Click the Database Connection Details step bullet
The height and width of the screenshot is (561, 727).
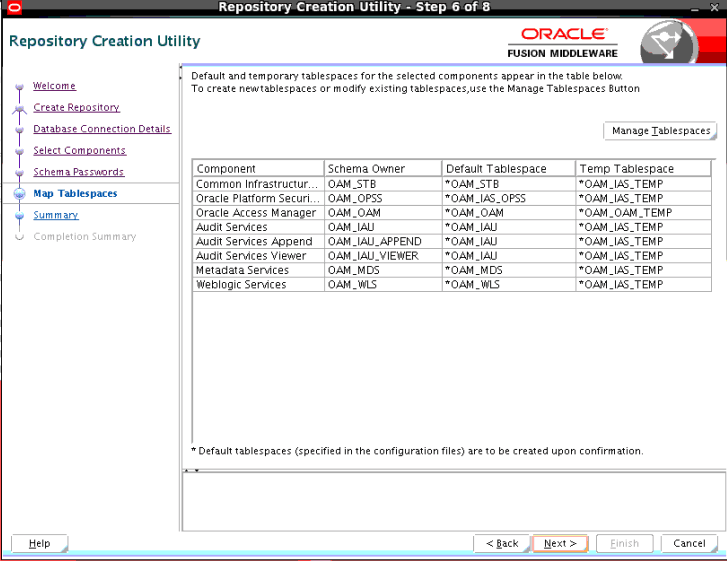click(19, 130)
